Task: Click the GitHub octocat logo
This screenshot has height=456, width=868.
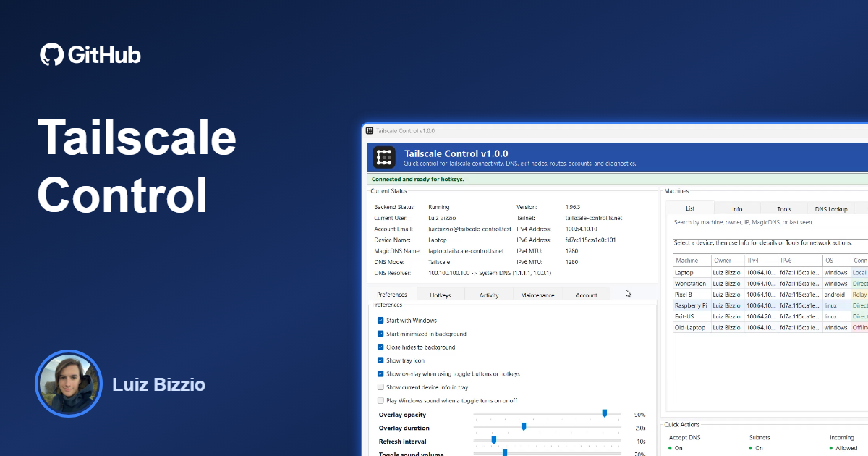Action: coord(52,55)
